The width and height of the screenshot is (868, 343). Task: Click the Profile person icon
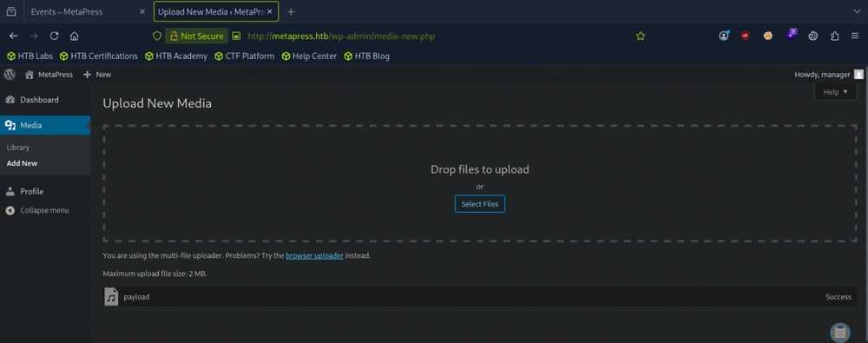click(x=10, y=191)
